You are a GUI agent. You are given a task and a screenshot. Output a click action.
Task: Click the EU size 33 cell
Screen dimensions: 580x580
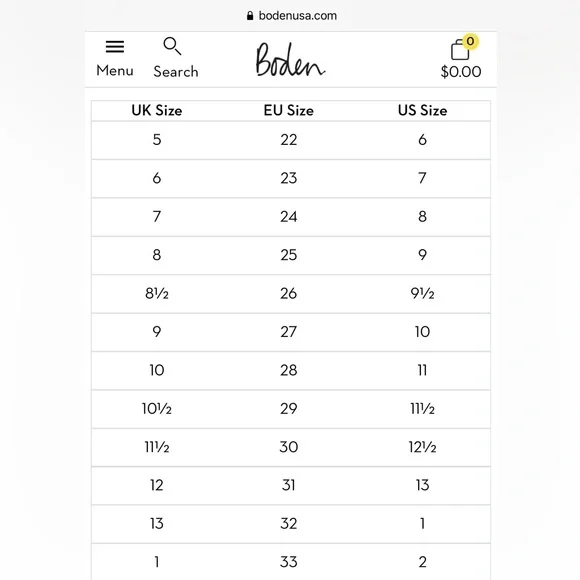(x=289, y=562)
